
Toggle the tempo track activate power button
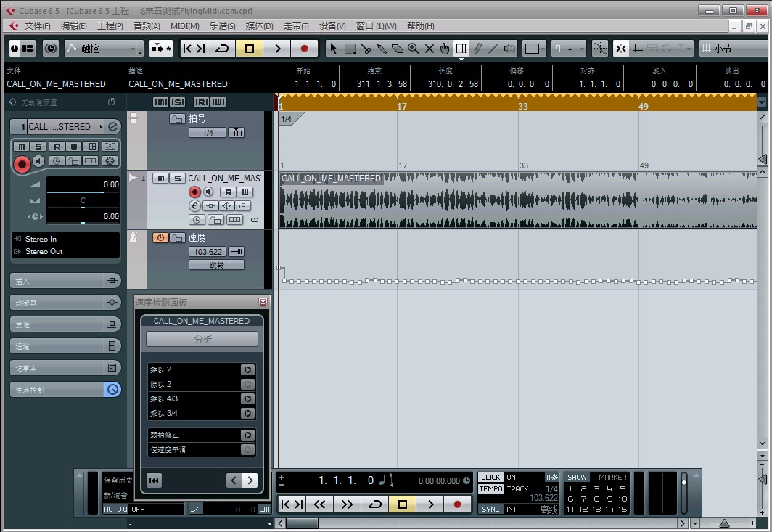(160, 237)
